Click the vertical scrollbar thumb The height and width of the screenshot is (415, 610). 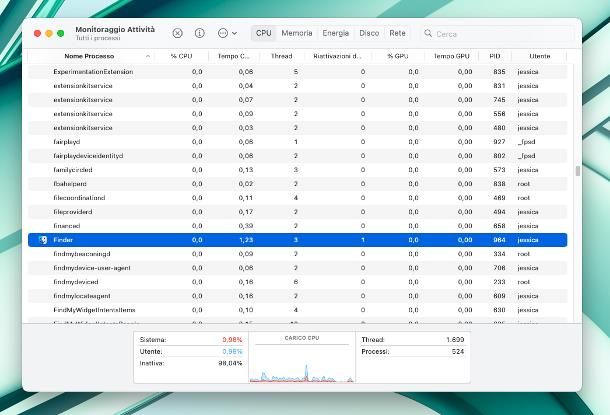coord(578,171)
